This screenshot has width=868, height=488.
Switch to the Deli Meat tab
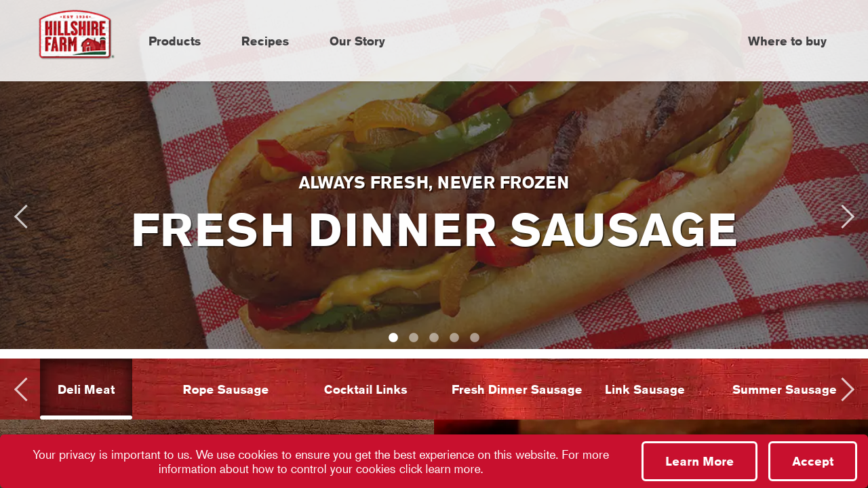(86, 389)
